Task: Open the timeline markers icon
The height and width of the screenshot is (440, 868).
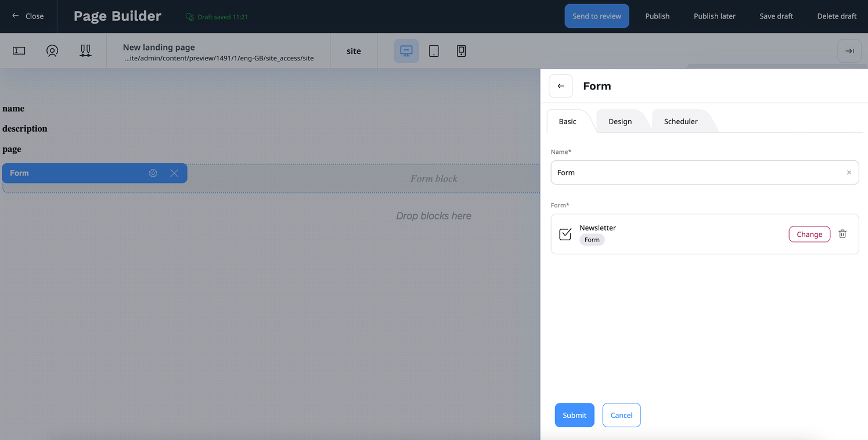Action: [85, 51]
